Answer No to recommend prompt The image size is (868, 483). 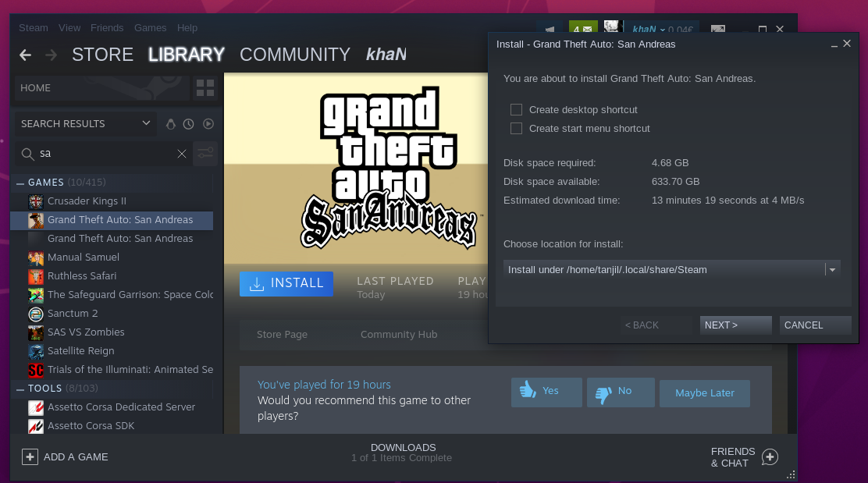(621, 392)
